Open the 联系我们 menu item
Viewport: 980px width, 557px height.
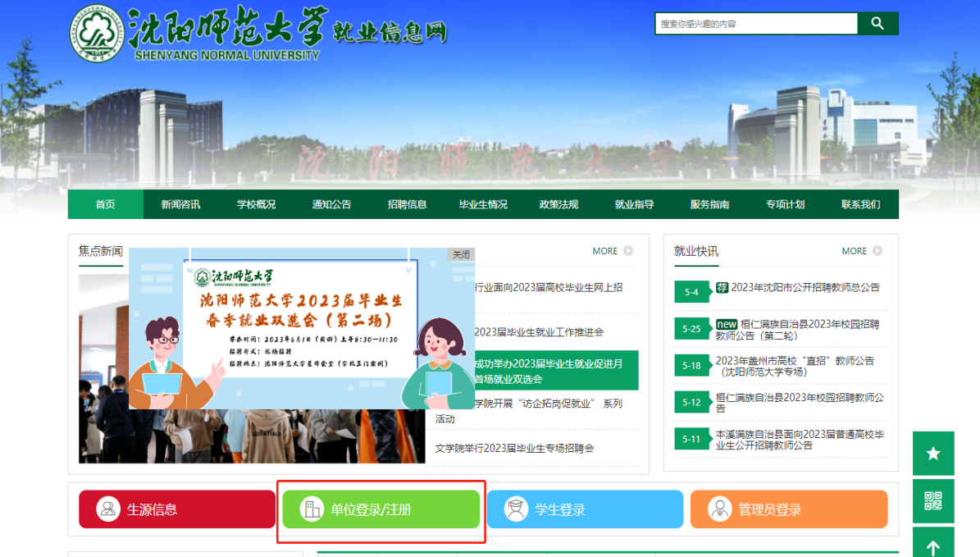860,204
